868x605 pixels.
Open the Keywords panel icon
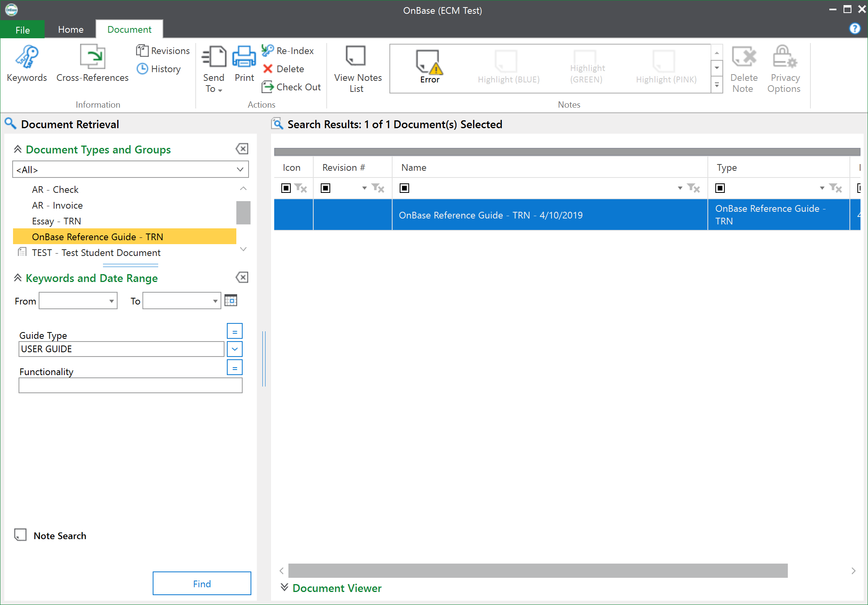pyautogui.click(x=27, y=64)
